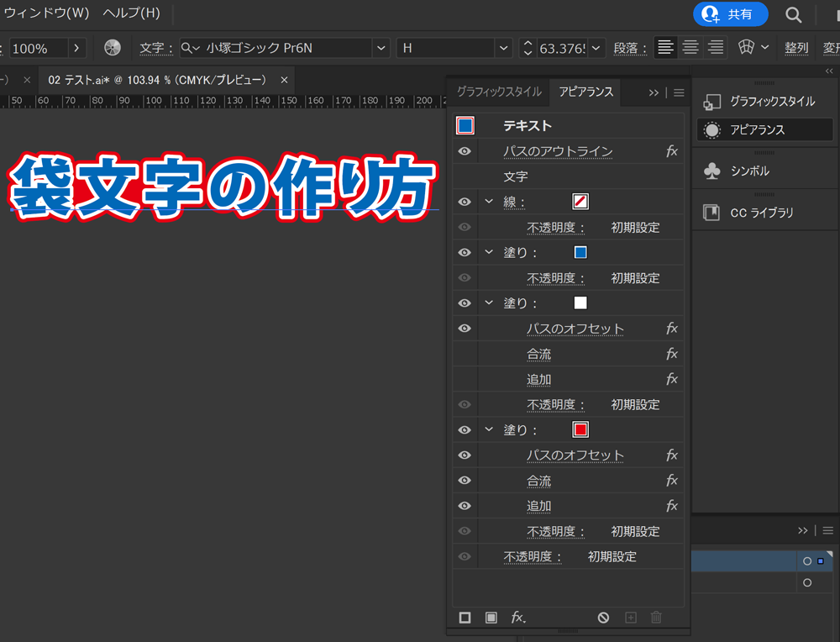Open the Appearance panel menu
This screenshot has width=840, height=642.
click(679, 92)
